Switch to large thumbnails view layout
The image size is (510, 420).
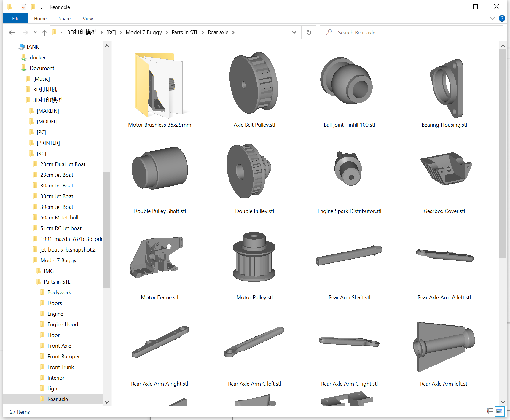pyautogui.click(x=500, y=411)
